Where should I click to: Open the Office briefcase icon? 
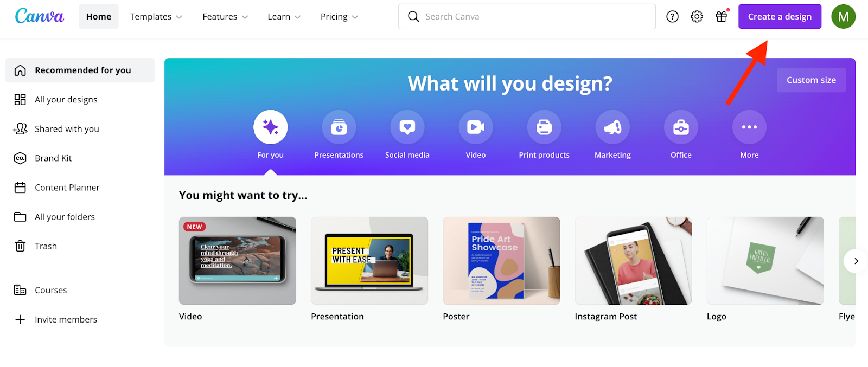coord(681,127)
